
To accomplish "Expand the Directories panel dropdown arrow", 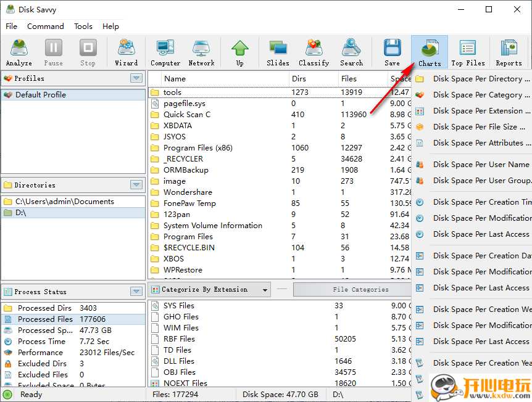I will point(136,185).
